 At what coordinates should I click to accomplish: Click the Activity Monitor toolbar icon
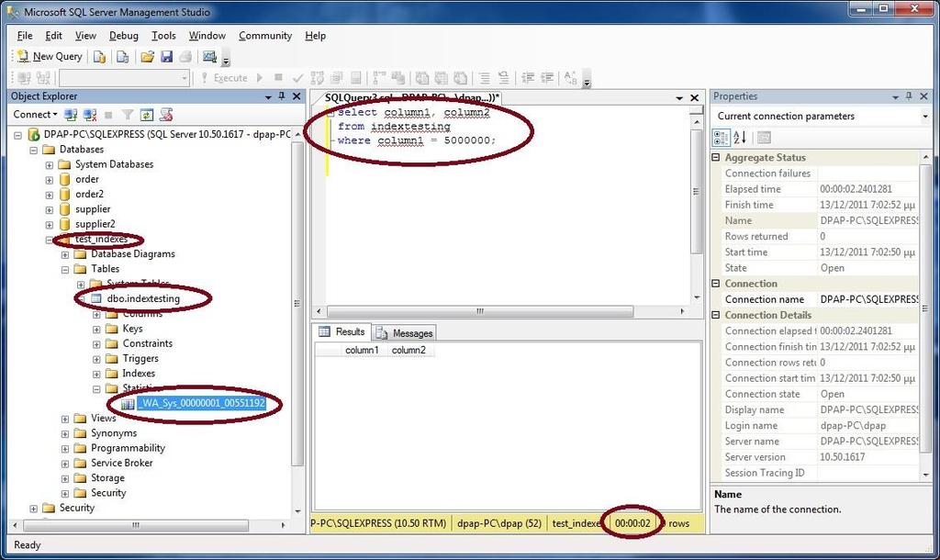[x=209, y=56]
